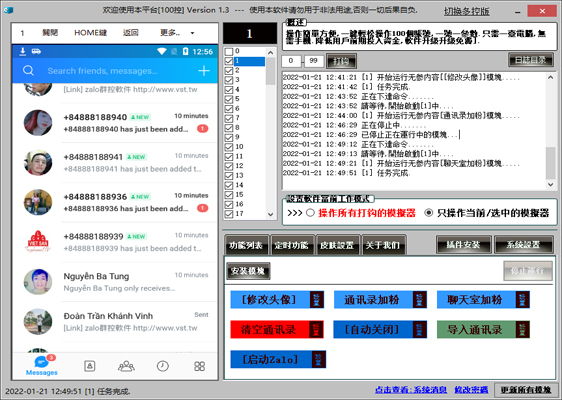This screenshot has height=400, width=562.
Task: Open settings icon beside 清空通讯录 module
Action: point(316,329)
